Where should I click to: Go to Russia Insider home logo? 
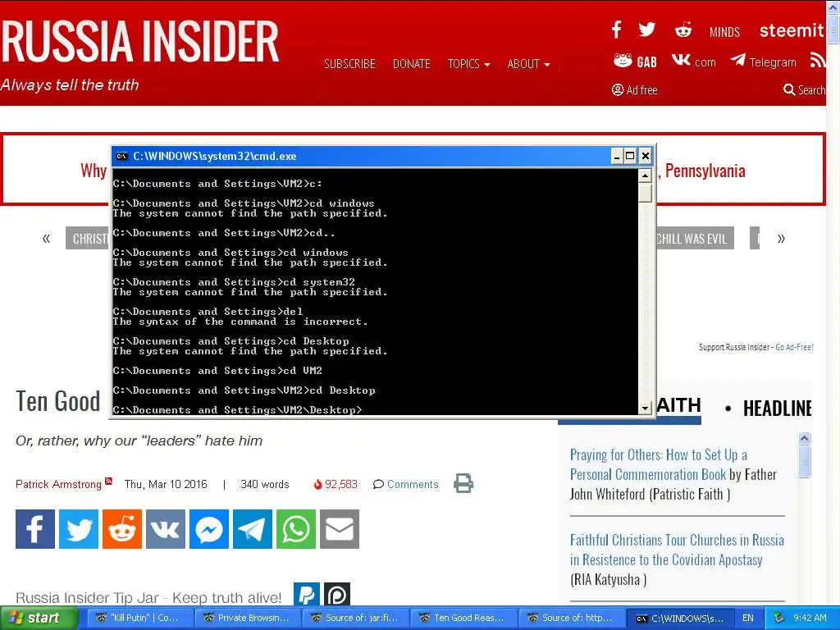pos(139,43)
